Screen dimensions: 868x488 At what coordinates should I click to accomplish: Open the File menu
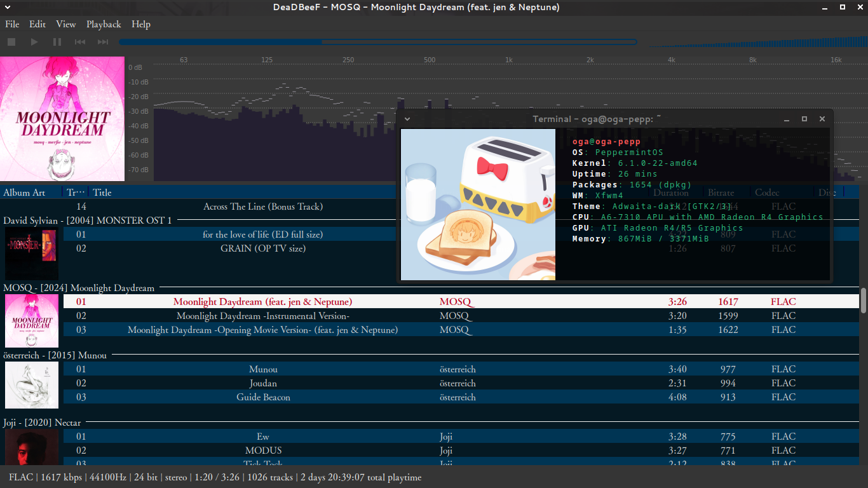click(12, 24)
